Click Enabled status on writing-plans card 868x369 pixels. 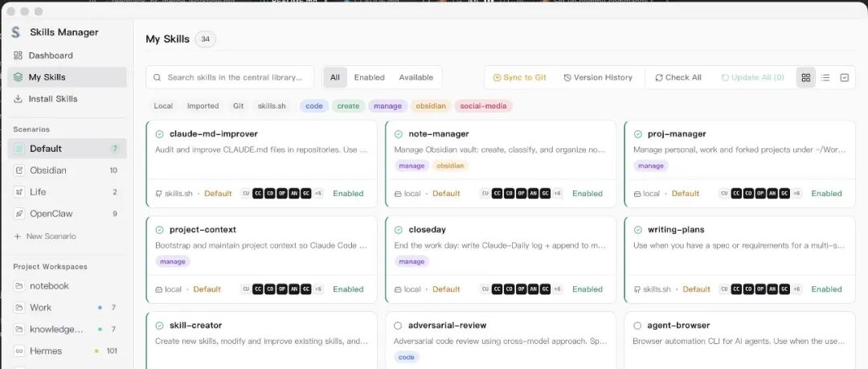pyautogui.click(x=826, y=289)
